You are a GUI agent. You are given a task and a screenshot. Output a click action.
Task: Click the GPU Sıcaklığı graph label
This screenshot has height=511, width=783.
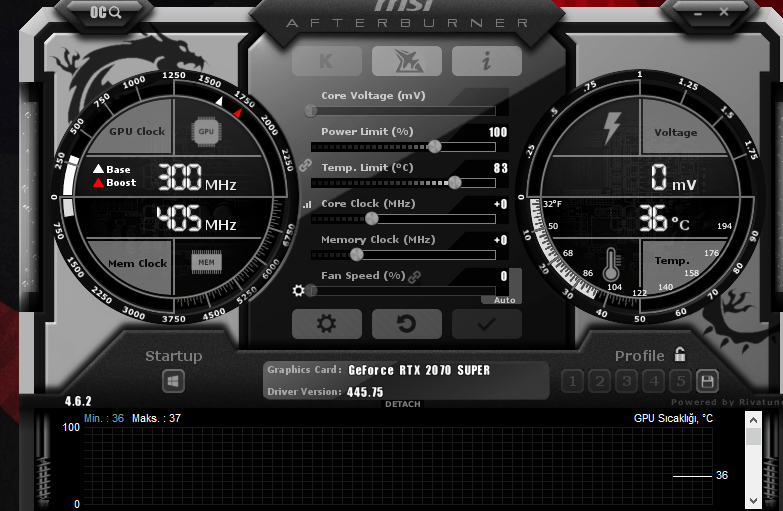coord(673,418)
